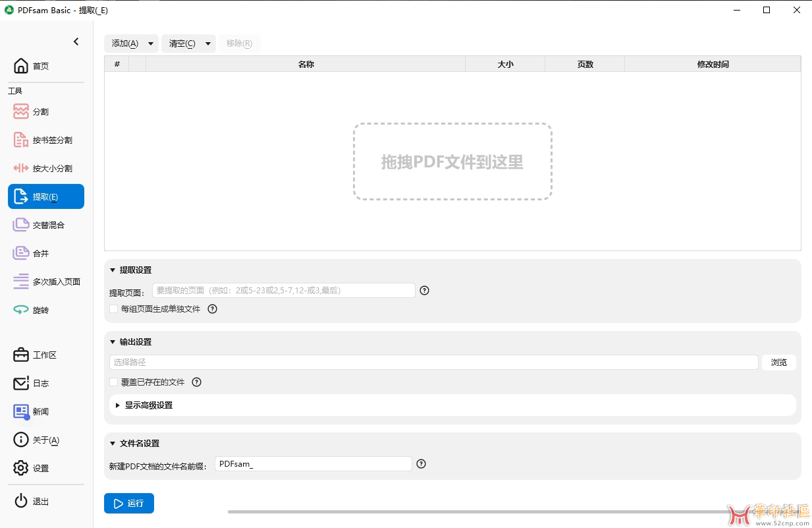The width and height of the screenshot is (812, 528).
Task: Sort by the 名称 column header
Action: (306, 64)
